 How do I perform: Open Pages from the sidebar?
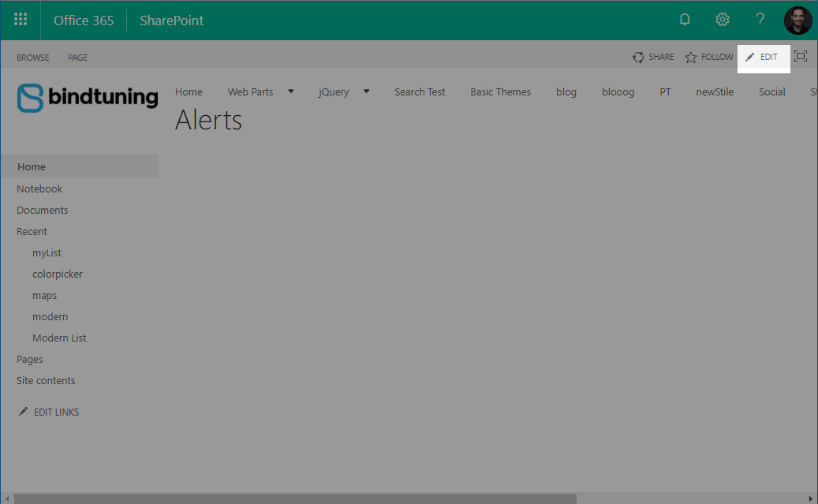[30, 360]
